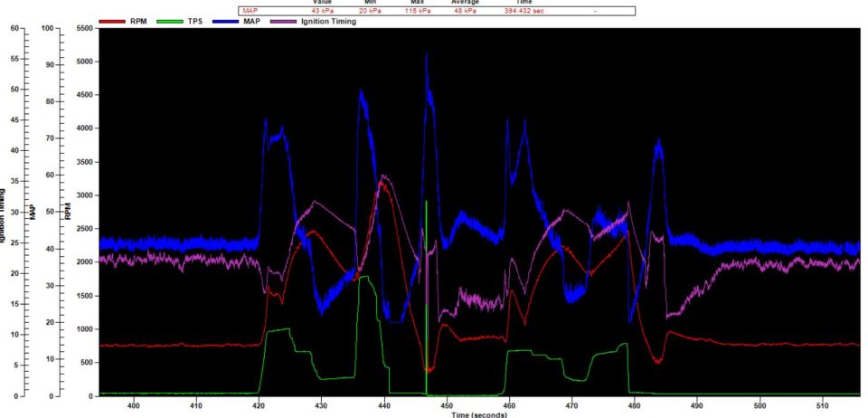Image resolution: width=868 pixels, height=418 pixels.
Task: Select the TPS legend label
Action: point(195,22)
